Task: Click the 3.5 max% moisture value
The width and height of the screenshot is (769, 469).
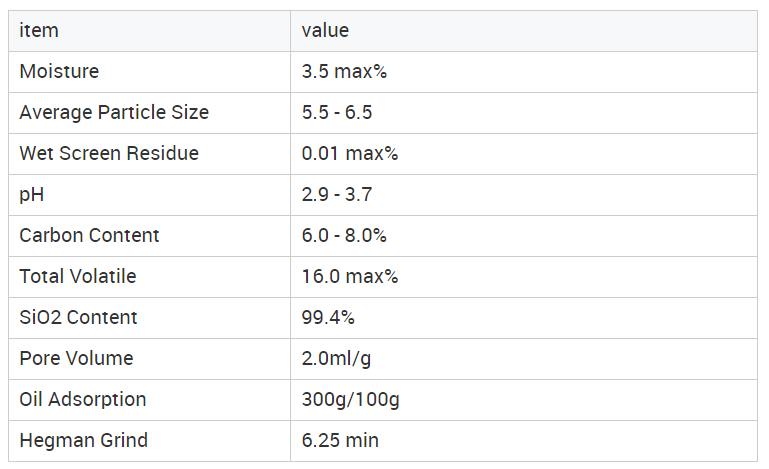Action: pos(344,72)
